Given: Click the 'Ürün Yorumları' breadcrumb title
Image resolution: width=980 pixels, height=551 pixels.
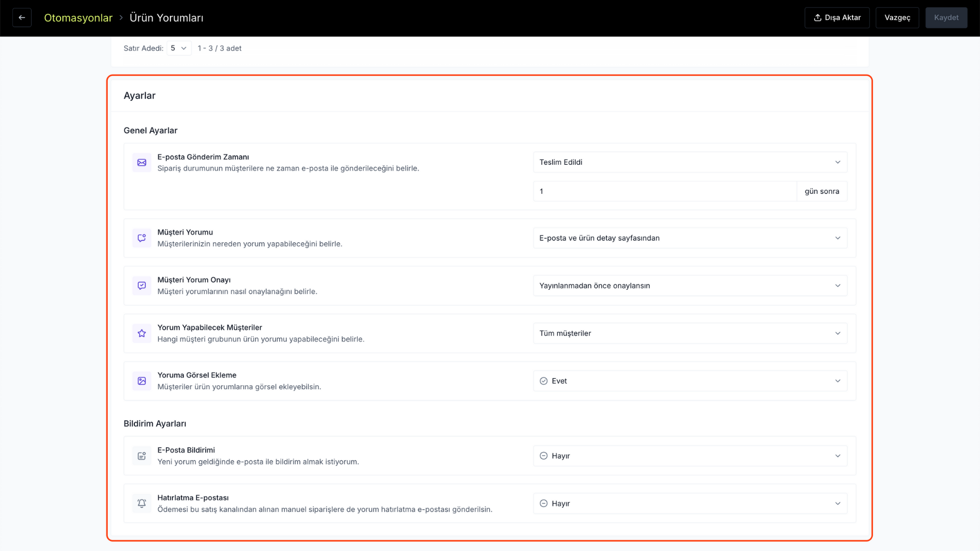Looking at the screenshot, I should pyautogui.click(x=166, y=18).
